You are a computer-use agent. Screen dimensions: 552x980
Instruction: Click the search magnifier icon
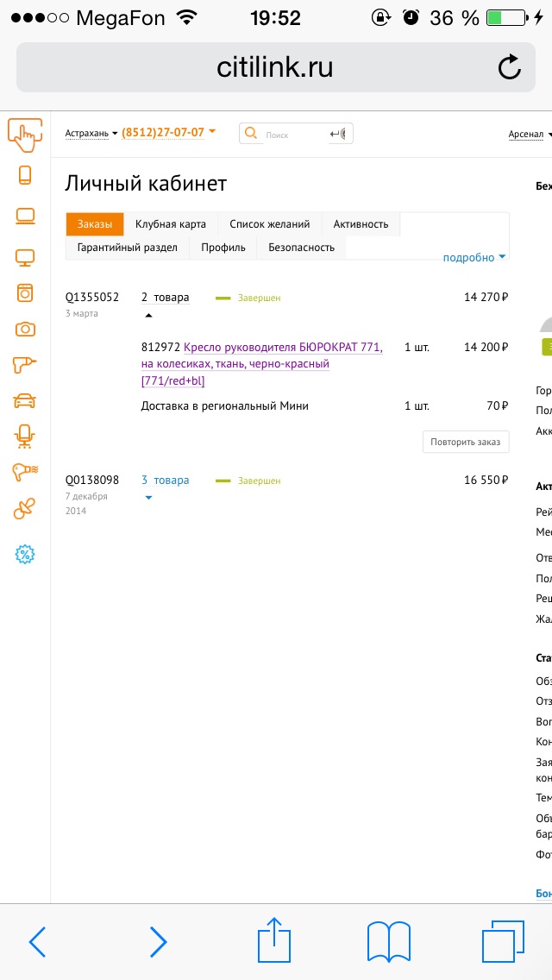tap(251, 133)
